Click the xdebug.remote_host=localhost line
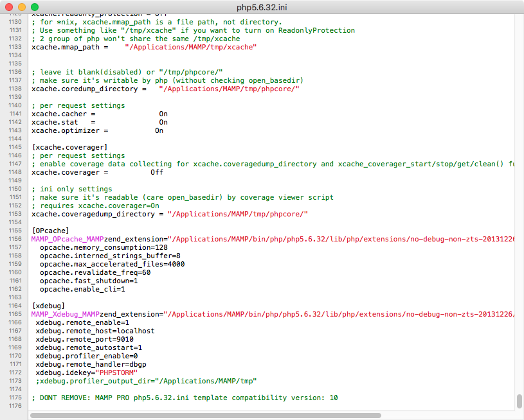The width and height of the screenshot is (524, 420). [95, 331]
